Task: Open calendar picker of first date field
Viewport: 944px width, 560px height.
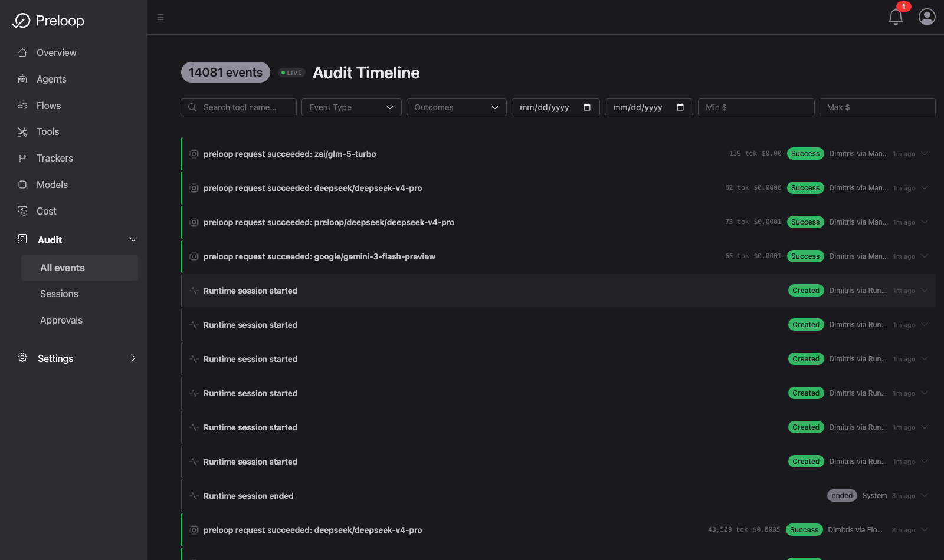Action: [587, 107]
